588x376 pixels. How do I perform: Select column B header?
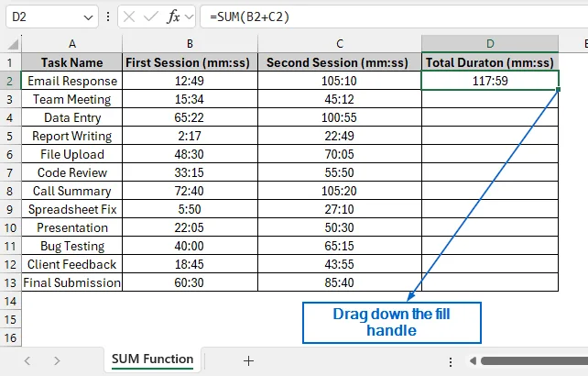coord(191,44)
